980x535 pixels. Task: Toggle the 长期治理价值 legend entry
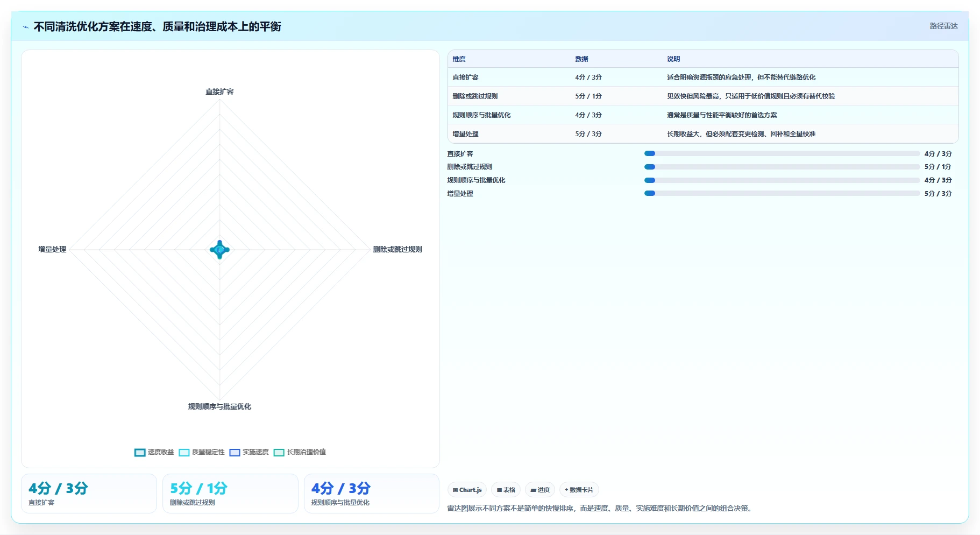[x=300, y=452]
